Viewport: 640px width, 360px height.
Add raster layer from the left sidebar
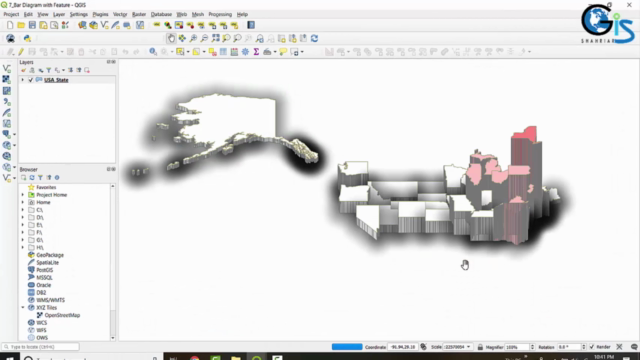pyautogui.click(x=7, y=80)
